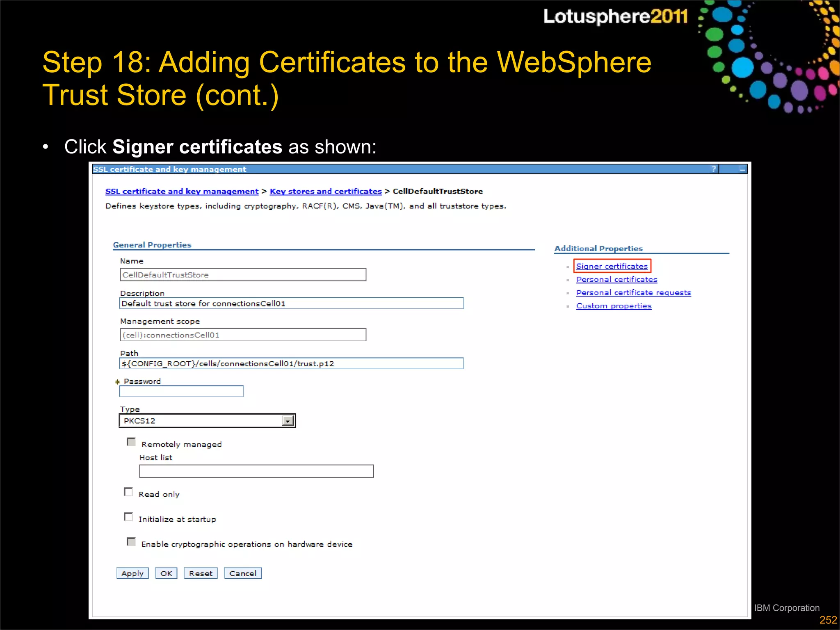
Task: Click the Host list input field
Action: [x=256, y=471]
